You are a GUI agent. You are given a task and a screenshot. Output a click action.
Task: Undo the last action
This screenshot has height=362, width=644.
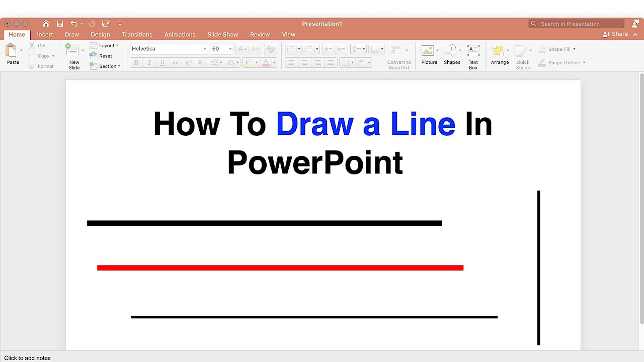point(74,24)
